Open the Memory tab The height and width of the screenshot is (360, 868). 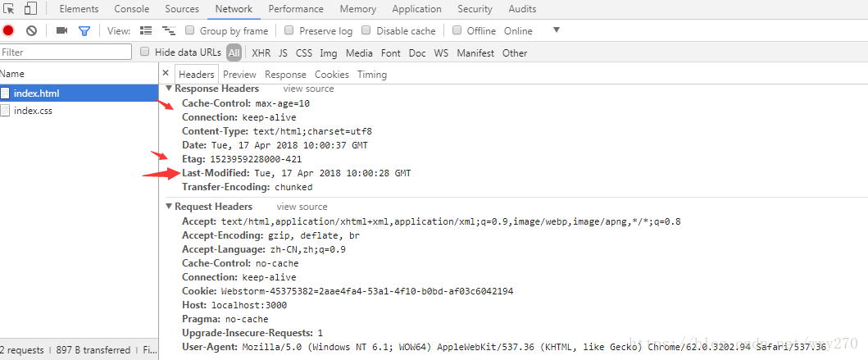click(358, 9)
